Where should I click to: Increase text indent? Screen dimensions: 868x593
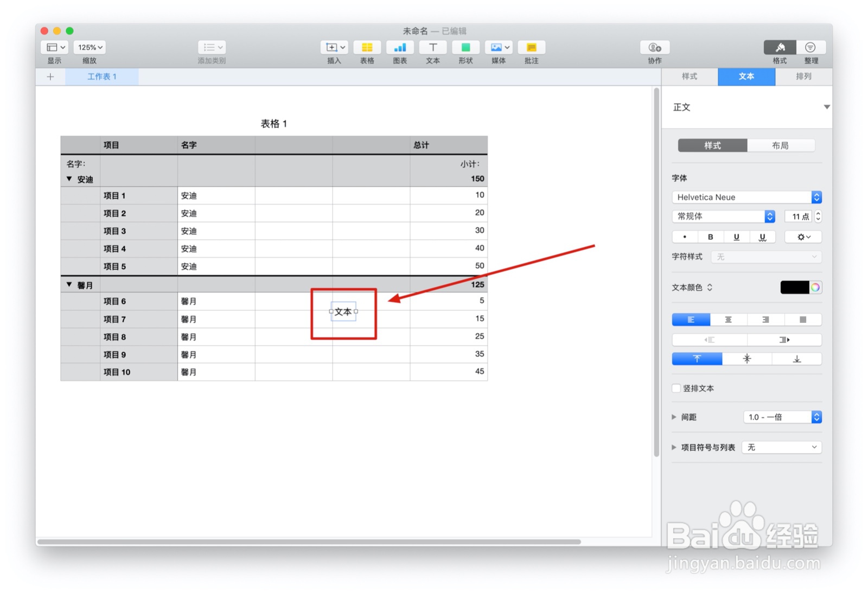(x=784, y=340)
